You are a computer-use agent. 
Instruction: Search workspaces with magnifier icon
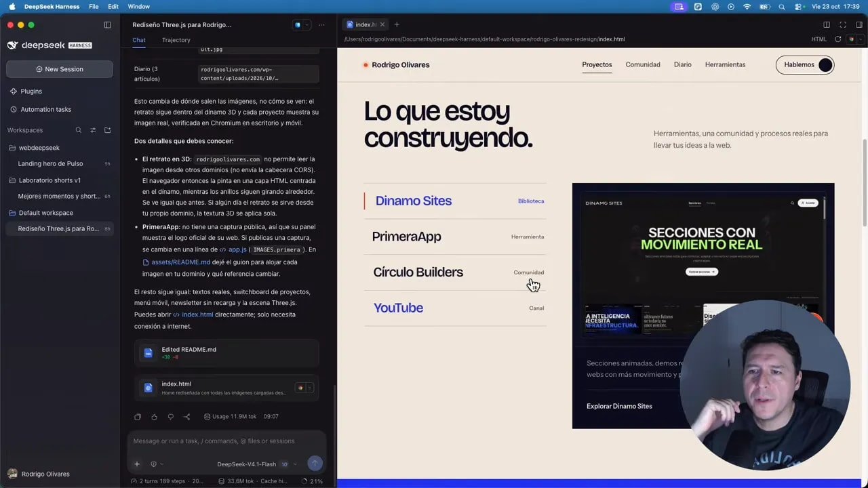coord(79,130)
